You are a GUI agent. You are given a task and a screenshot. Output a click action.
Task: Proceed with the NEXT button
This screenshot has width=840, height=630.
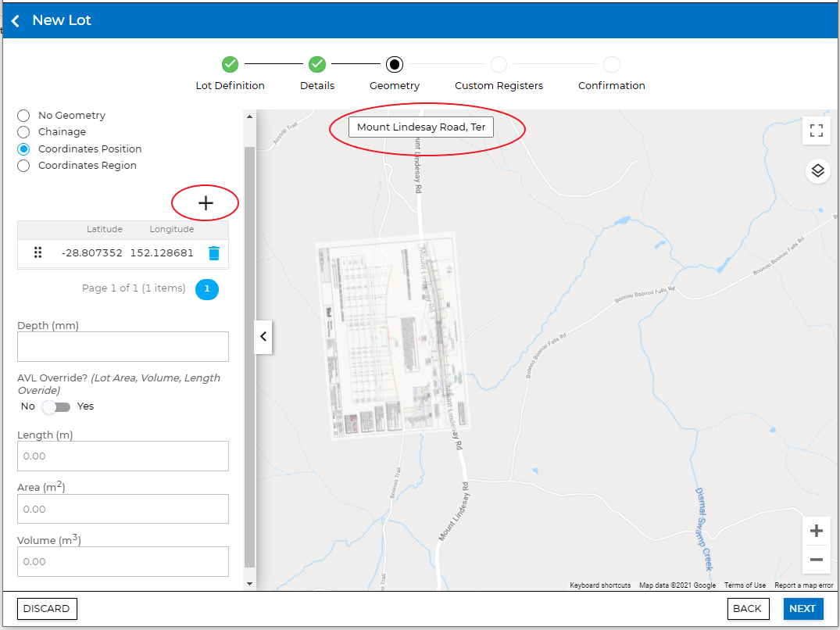(803, 608)
